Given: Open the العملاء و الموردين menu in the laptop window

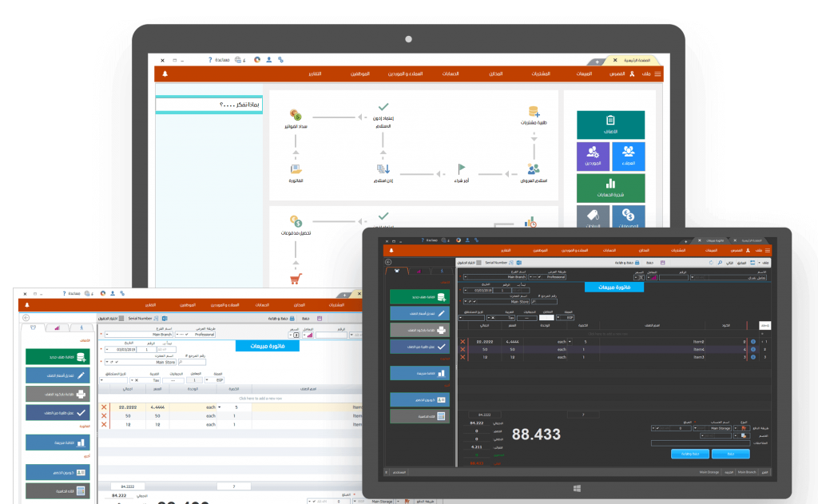Looking at the screenshot, I should (405, 74).
